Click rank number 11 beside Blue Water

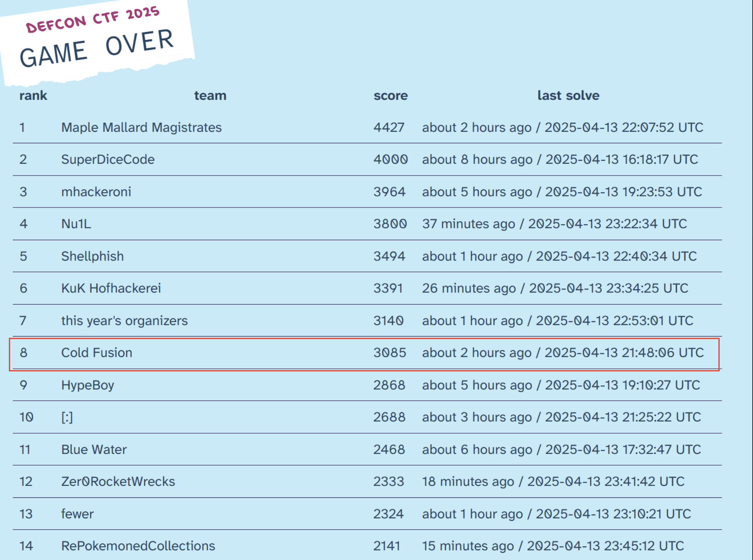[25, 449]
